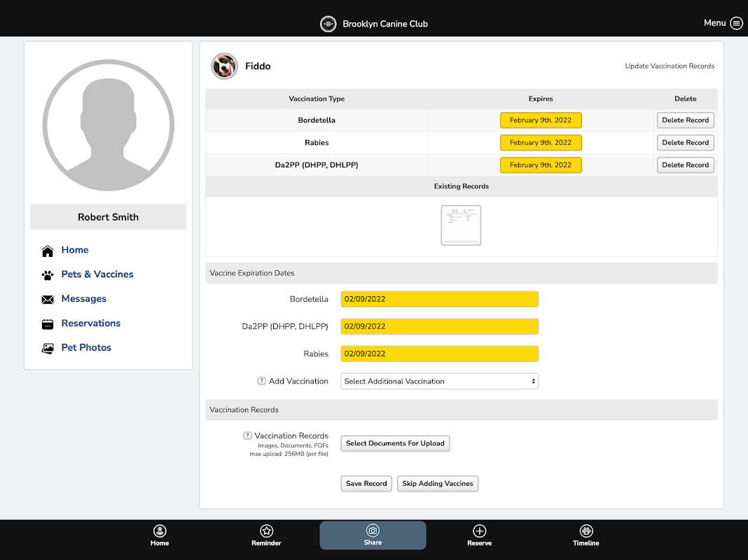The image size is (748, 560).
Task: Click the Bordetella vaccination type cell
Action: [317, 120]
